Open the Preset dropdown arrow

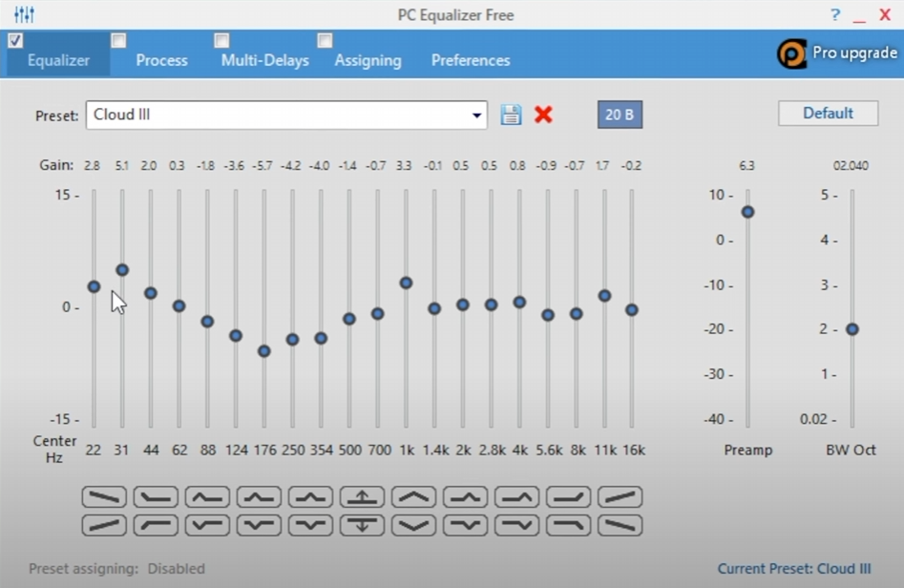coord(476,115)
